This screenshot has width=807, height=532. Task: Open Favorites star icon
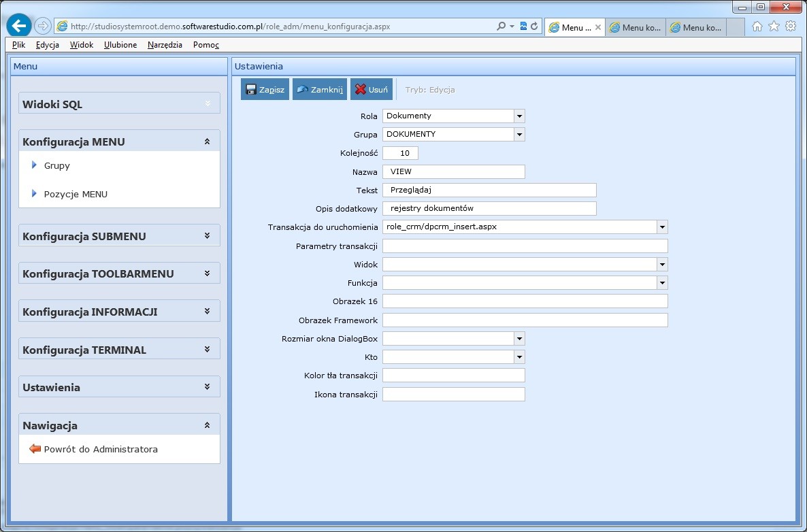[x=774, y=27]
